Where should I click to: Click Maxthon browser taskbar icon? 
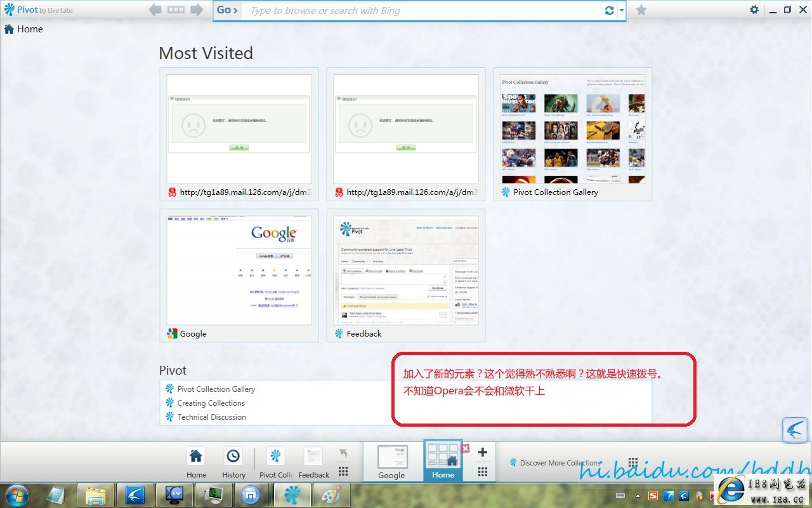coord(251,495)
